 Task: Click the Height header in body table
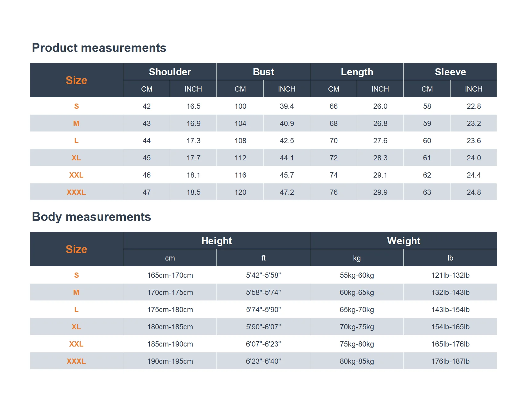click(216, 241)
